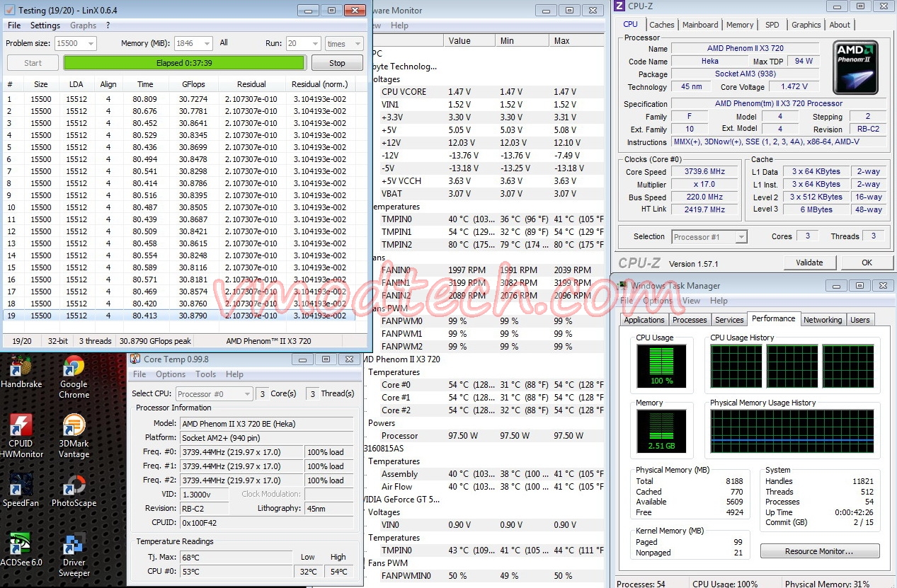Select row 19 in LinX results table
Image resolution: width=897 pixels, height=588 pixels.
(x=180, y=316)
